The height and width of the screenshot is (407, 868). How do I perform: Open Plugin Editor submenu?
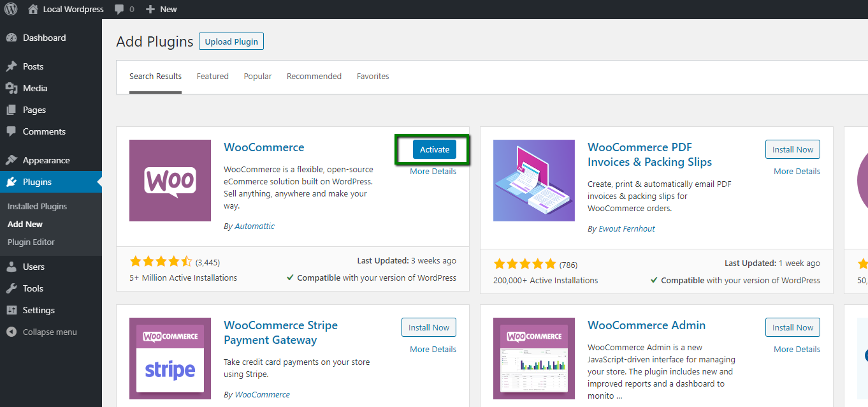pyautogui.click(x=31, y=242)
